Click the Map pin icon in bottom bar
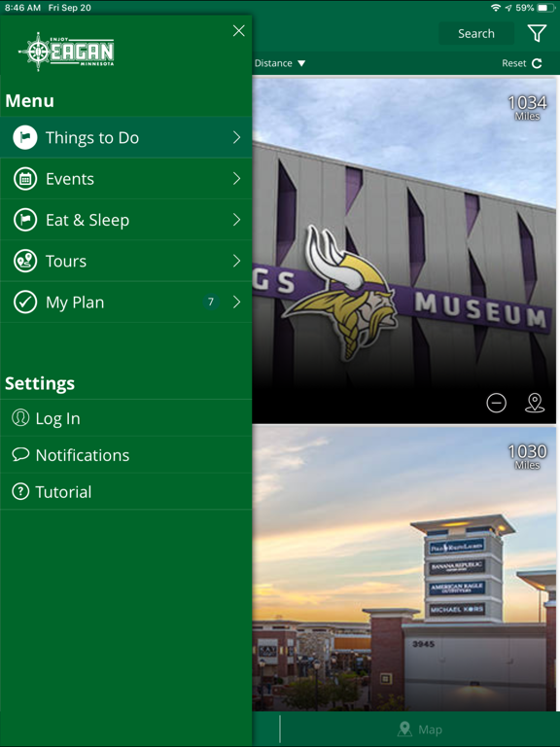560x747 pixels. pos(404,729)
